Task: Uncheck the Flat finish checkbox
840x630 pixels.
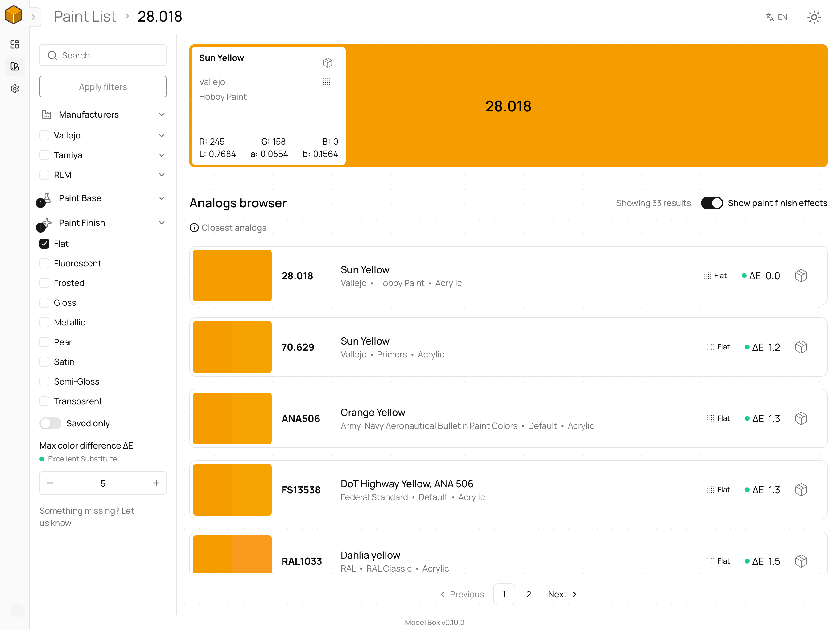Action: tap(45, 244)
